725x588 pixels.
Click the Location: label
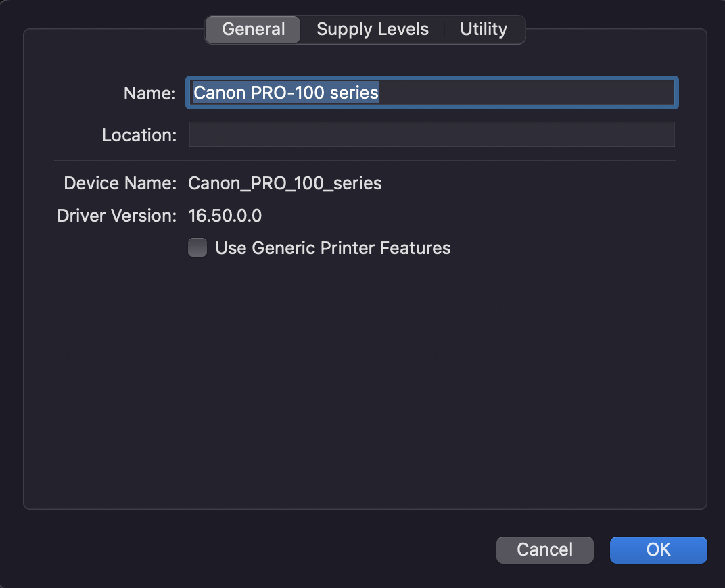coord(139,134)
